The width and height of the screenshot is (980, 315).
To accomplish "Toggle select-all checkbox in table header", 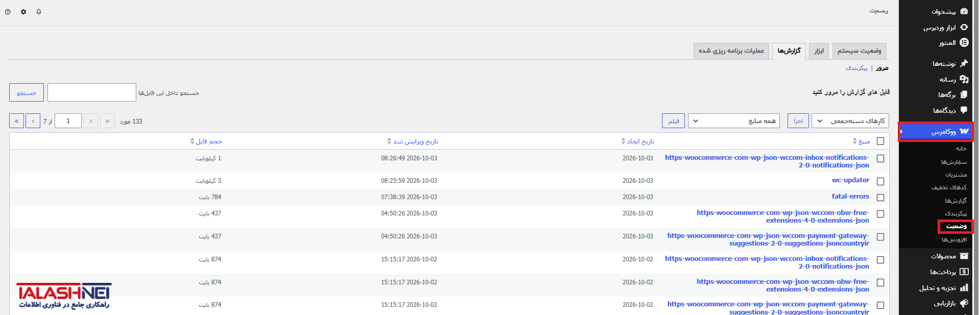I will 880,141.
